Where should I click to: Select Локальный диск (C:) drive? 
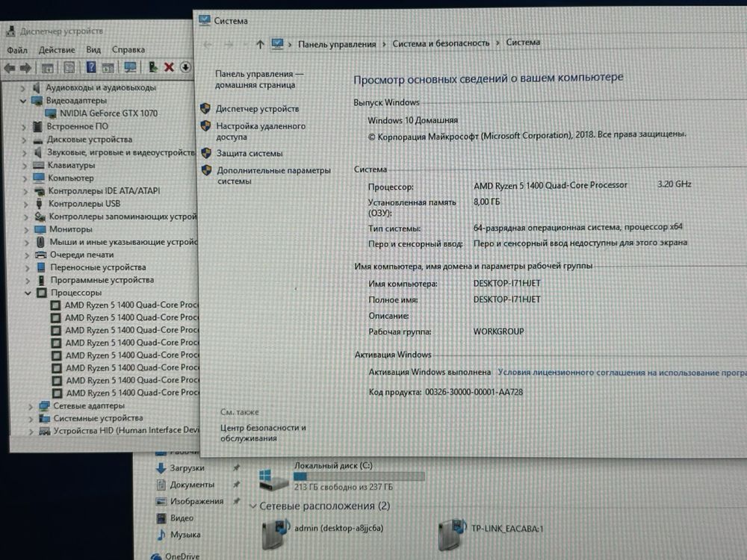[333, 466]
